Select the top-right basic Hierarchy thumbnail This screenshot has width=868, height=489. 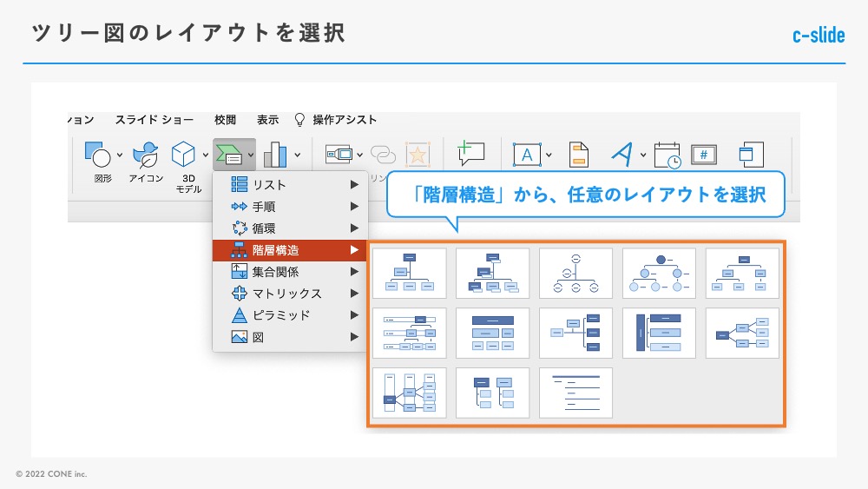point(742,273)
